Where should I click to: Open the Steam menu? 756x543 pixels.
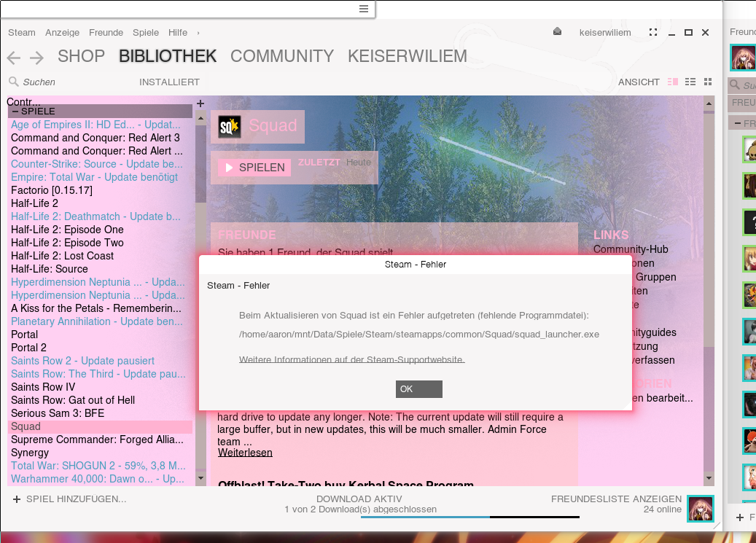[x=22, y=32]
